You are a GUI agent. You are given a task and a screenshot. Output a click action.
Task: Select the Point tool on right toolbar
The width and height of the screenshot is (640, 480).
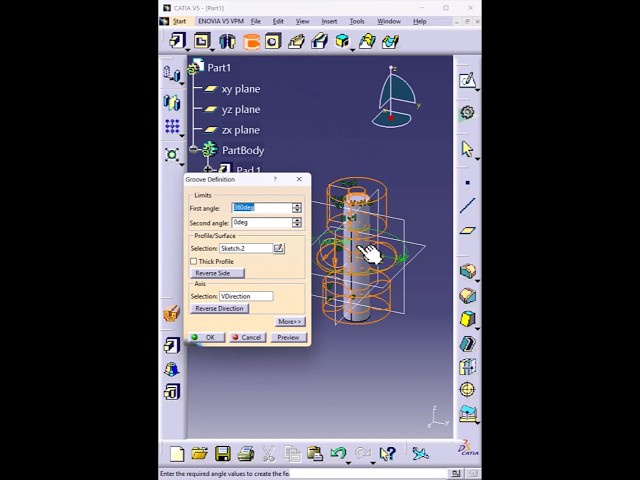(468, 182)
